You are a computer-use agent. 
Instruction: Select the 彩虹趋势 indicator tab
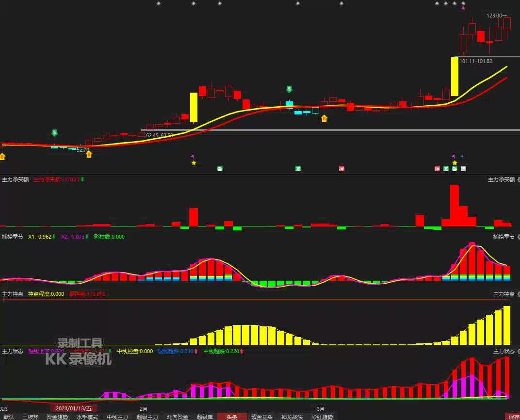coord(322,417)
